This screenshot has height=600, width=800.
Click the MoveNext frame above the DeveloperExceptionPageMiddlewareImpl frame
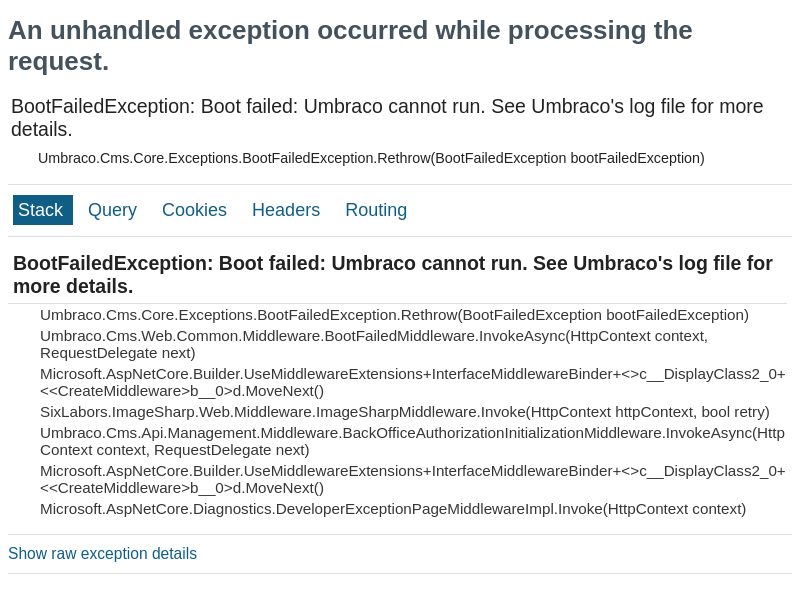[412, 480]
